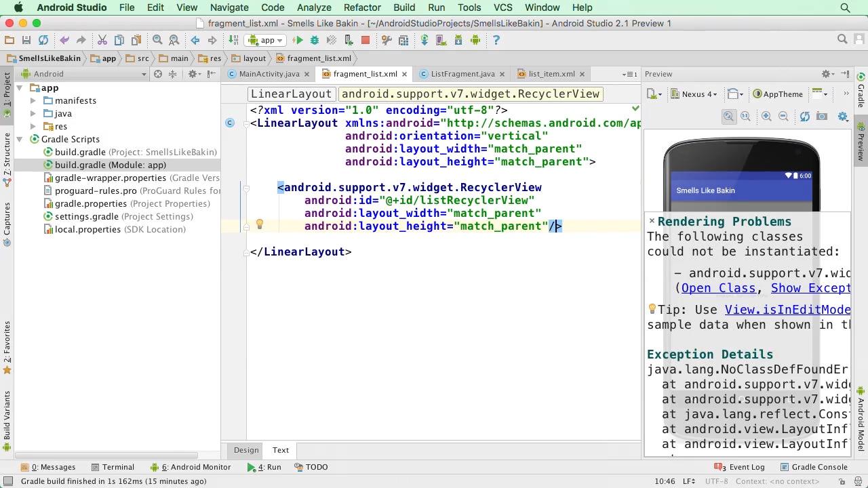This screenshot has height=488, width=868.
Task: Open the app run configuration dropdown
Action: coord(267,41)
